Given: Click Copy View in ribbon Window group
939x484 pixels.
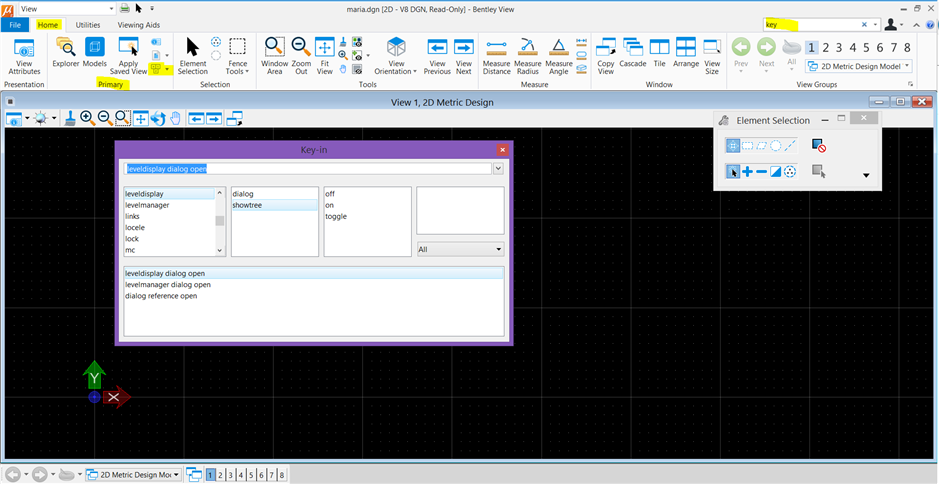Looking at the screenshot, I should 606,56.
